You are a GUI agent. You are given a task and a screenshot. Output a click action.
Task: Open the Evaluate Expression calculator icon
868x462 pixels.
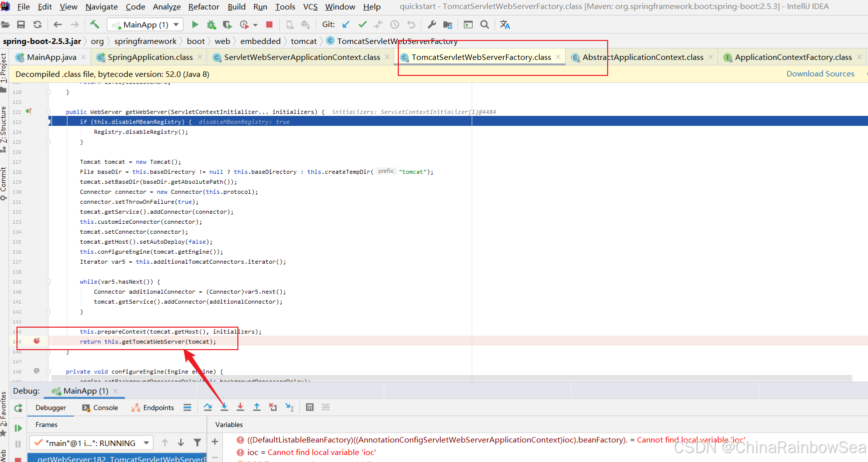[310, 407]
